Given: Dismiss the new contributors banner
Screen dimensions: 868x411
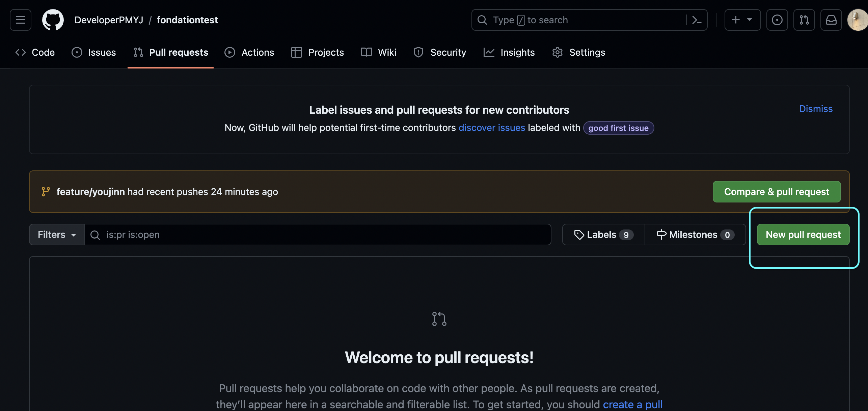Looking at the screenshot, I should click(x=815, y=109).
